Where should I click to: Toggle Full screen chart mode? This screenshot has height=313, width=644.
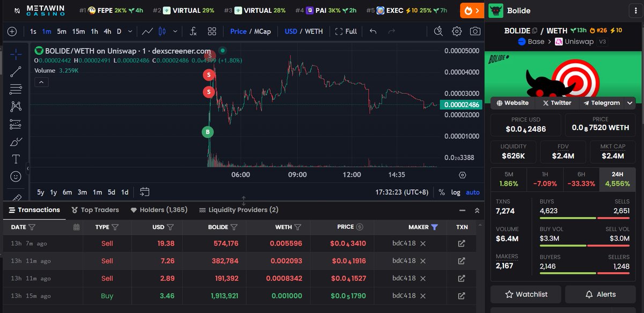point(346,31)
